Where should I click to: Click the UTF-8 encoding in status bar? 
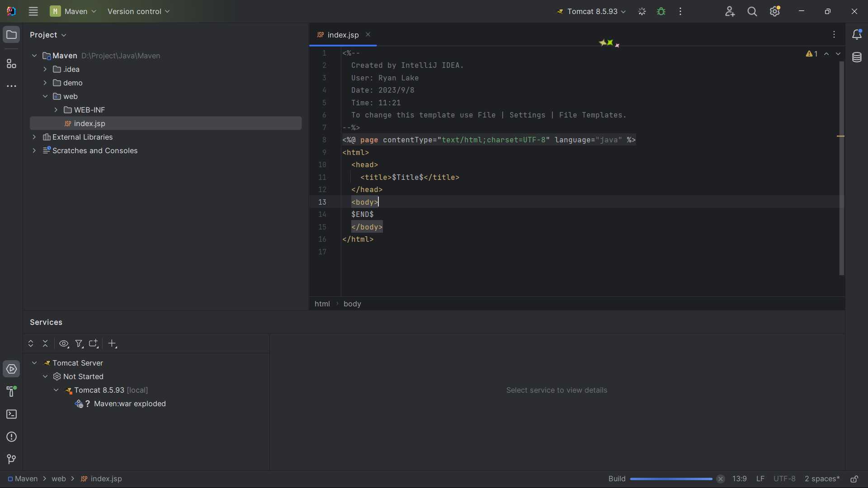(784, 479)
